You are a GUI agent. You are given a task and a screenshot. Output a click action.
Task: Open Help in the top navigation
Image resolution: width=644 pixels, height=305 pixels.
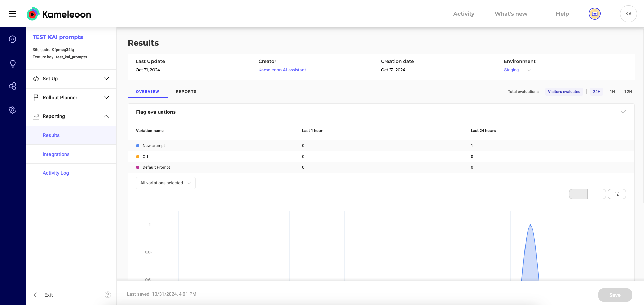[x=562, y=14]
